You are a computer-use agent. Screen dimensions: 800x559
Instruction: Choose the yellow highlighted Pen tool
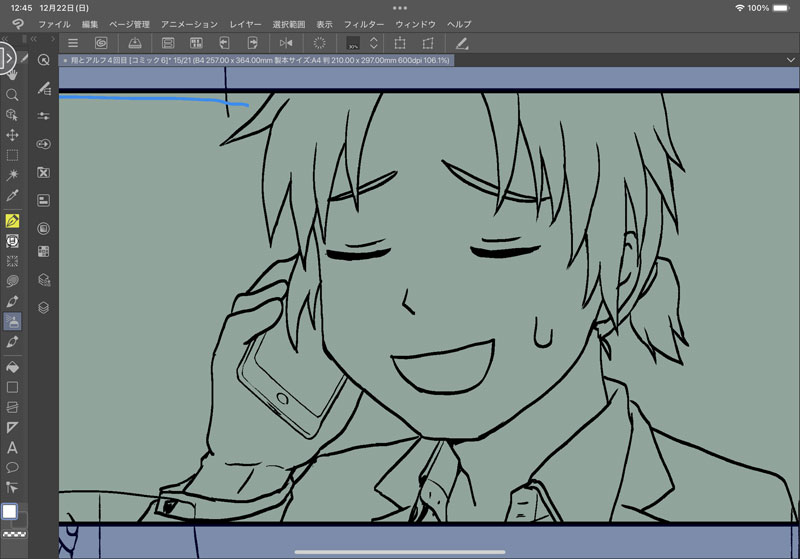click(x=13, y=221)
